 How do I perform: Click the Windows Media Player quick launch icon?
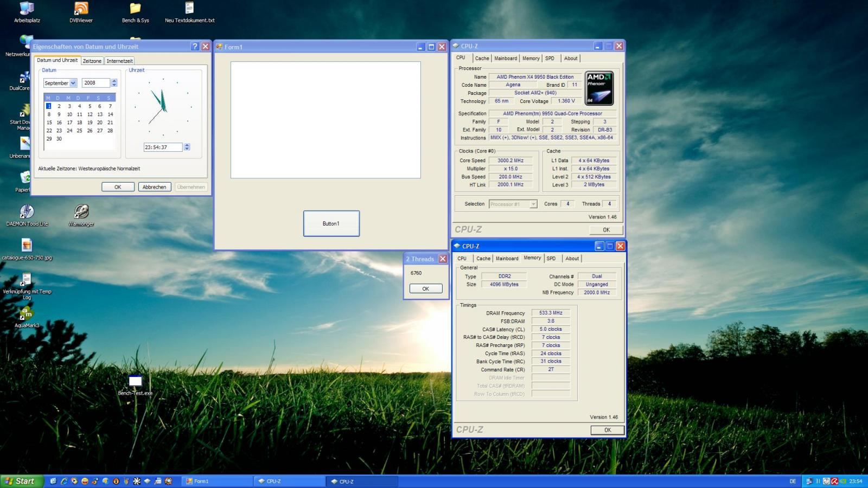point(74,481)
